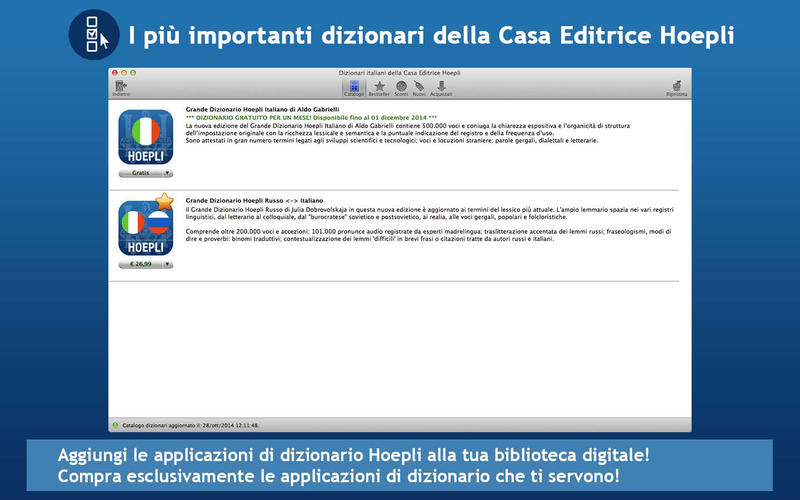Viewport: 800px width, 500px height.
Task: Click the € 26,99 price button
Action: coord(140,264)
